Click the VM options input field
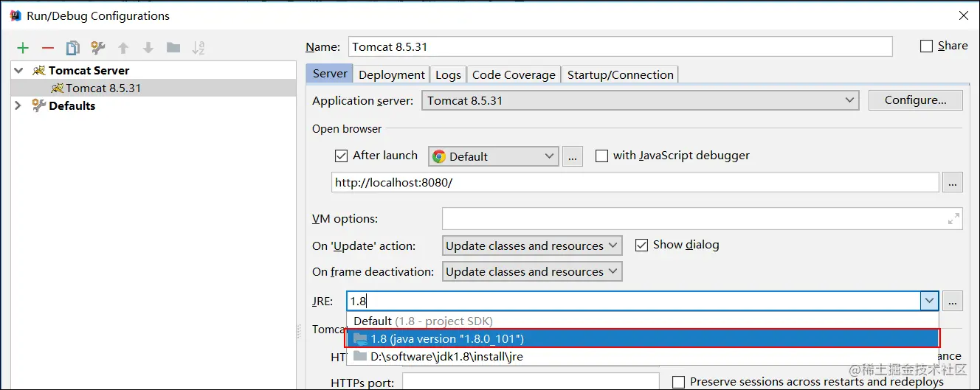980x390 pixels. (x=702, y=219)
